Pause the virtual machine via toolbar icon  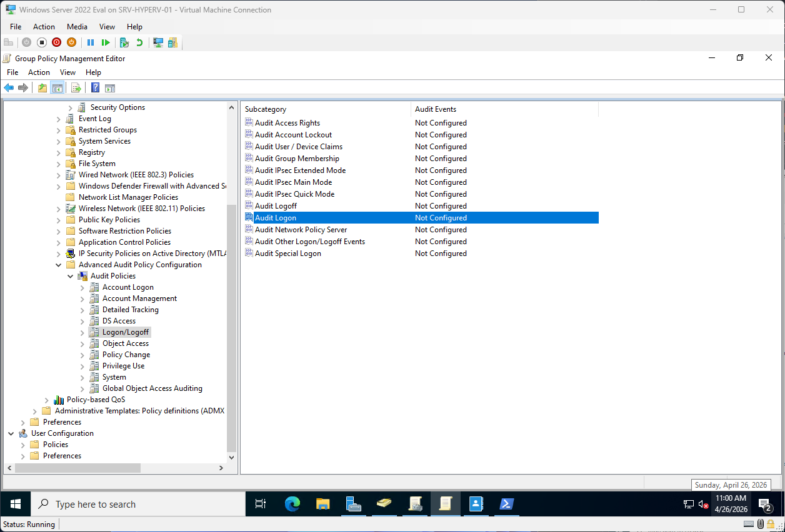(x=91, y=42)
